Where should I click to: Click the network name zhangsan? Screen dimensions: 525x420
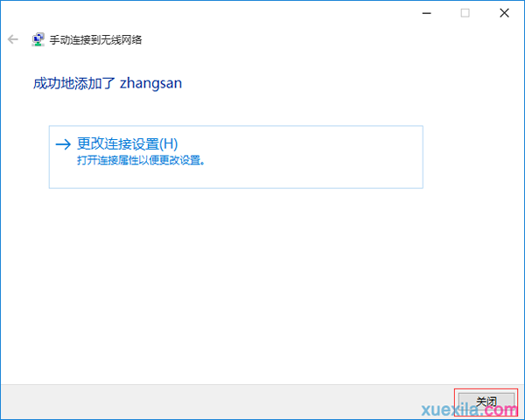[x=151, y=83]
